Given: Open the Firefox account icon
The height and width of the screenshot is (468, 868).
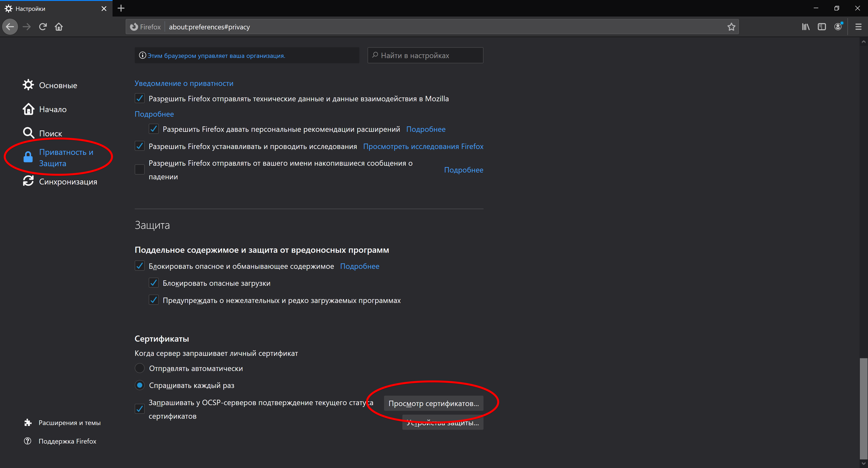Looking at the screenshot, I should [838, 27].
